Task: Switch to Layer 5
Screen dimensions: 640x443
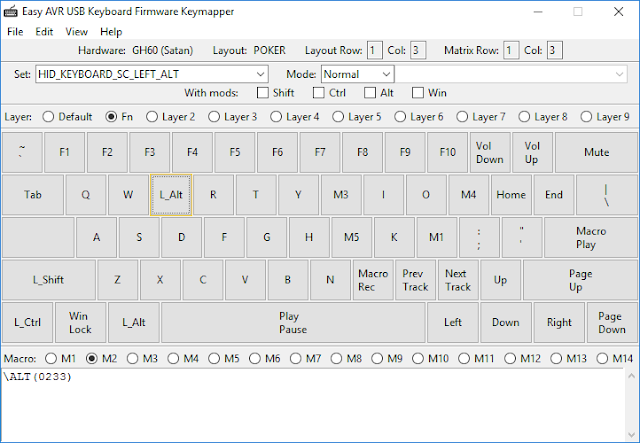Action: pos(338,117)
